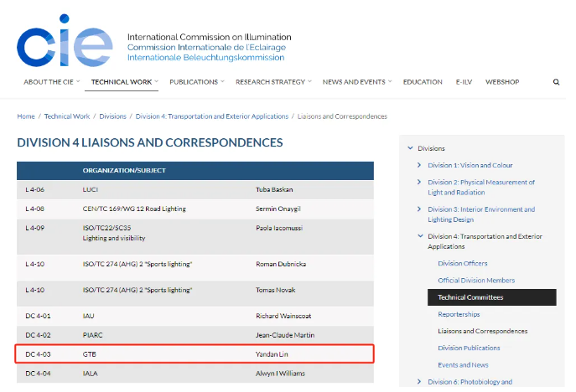Open Events and News sidebar link
576x392 pixels.
coord(463,365)
